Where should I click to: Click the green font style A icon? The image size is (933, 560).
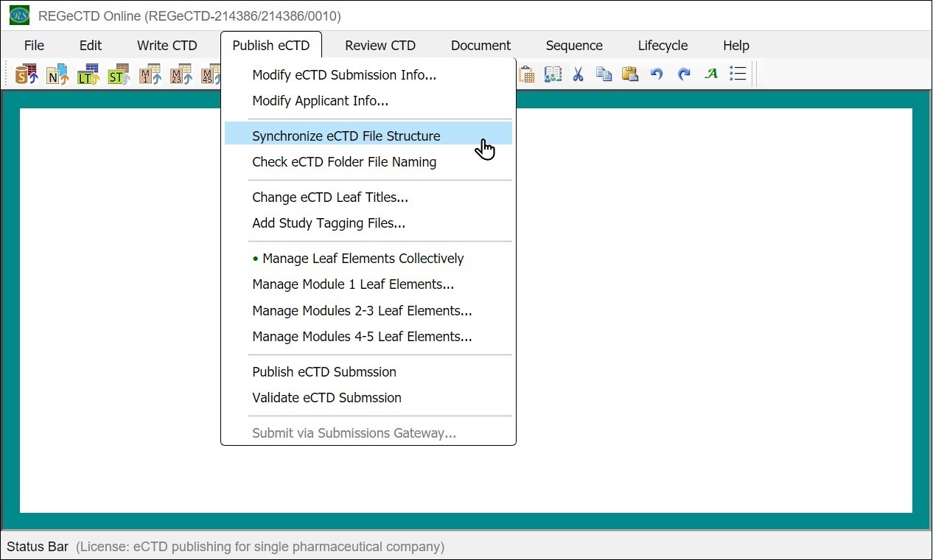(x=711, y=74)
